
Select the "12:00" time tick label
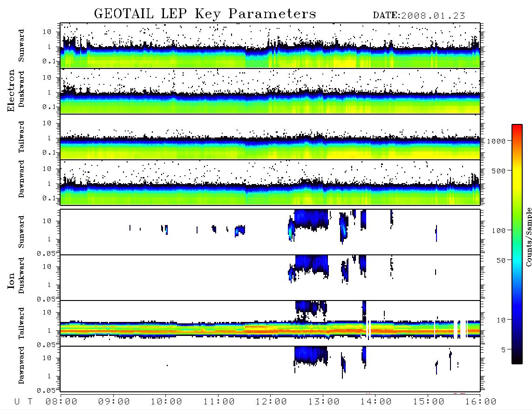pyautogui.click(x=271, y=402)
